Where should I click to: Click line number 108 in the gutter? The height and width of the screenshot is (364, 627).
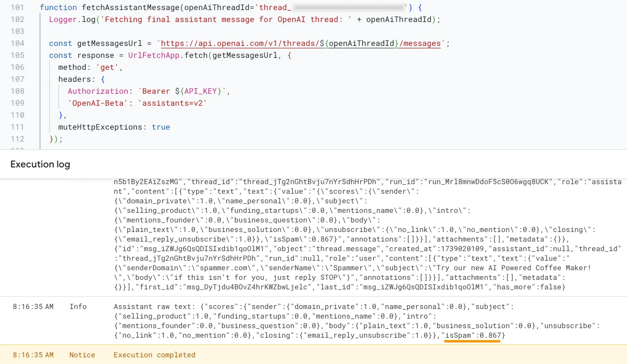(x=17, y=91)
